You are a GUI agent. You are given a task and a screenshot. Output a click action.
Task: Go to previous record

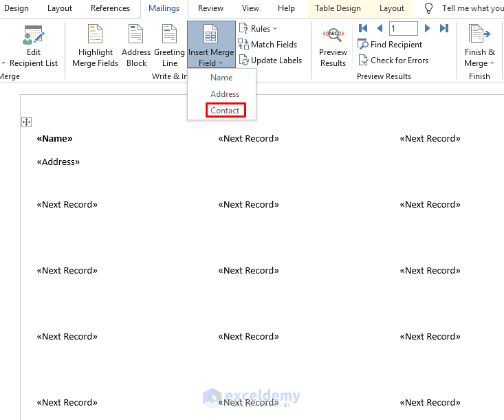(380, 28)
